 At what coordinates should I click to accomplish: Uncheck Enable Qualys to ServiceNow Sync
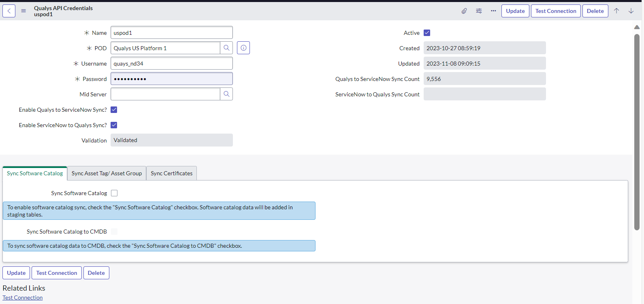[114, 110]
